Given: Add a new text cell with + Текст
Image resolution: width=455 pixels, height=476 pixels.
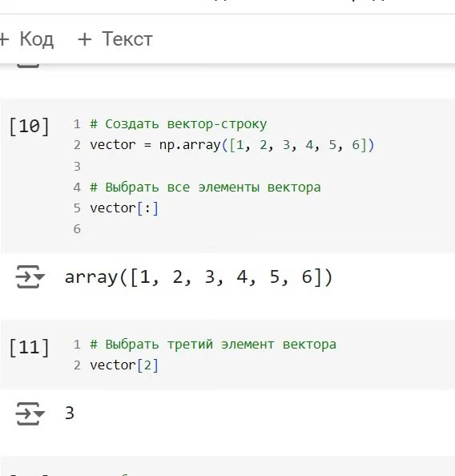Looking at the screenshot, I should click(115, 39).
